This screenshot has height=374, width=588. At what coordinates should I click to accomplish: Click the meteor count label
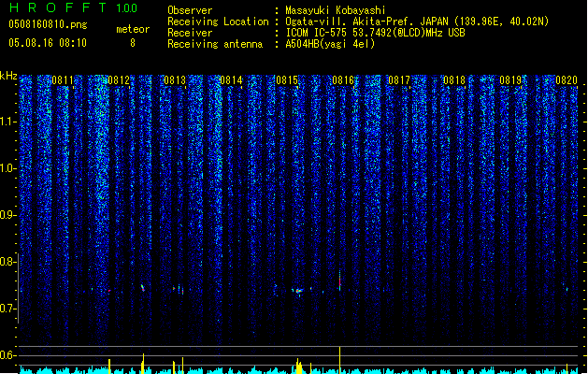[133, 29]
